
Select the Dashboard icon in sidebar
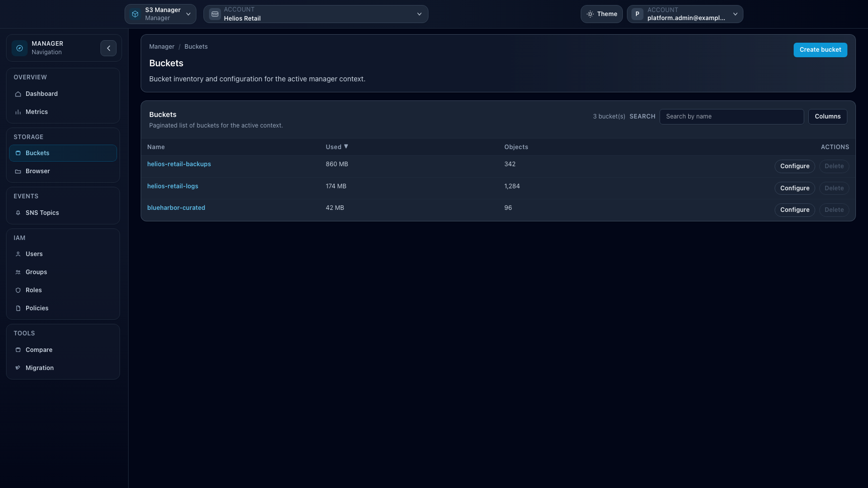(18, 94)
